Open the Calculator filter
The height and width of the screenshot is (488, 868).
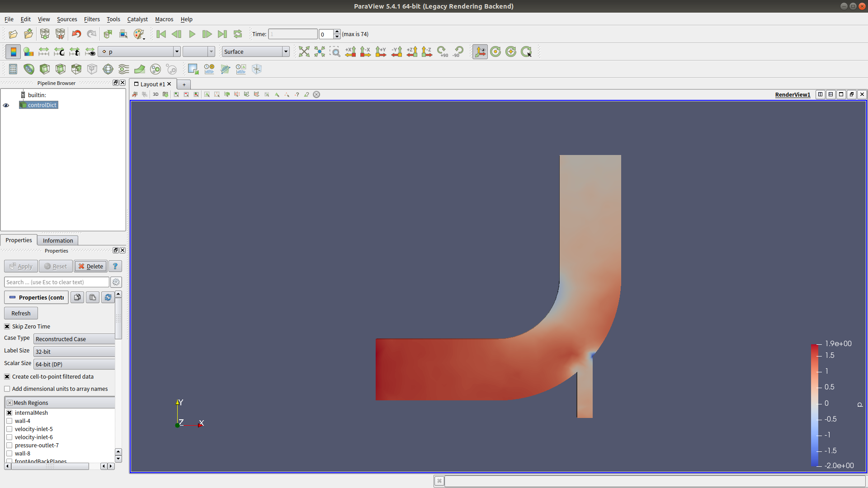(x=13, y=69)
